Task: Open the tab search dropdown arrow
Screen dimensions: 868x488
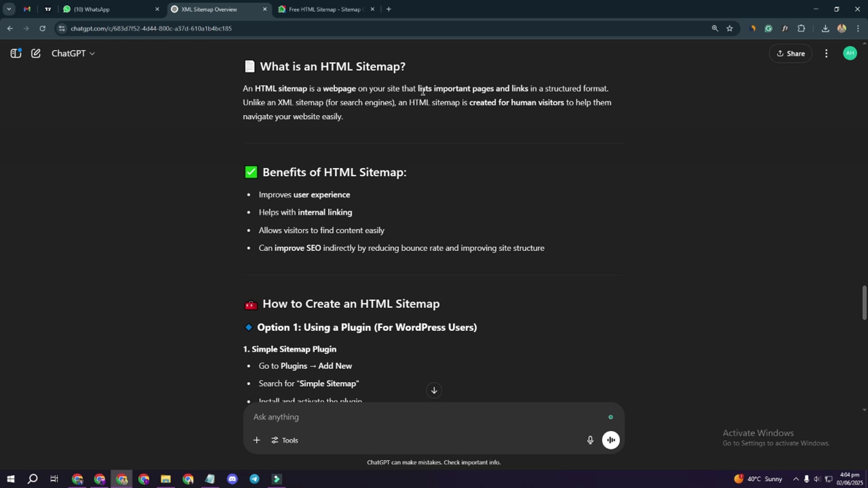Action: click(9, 9)
